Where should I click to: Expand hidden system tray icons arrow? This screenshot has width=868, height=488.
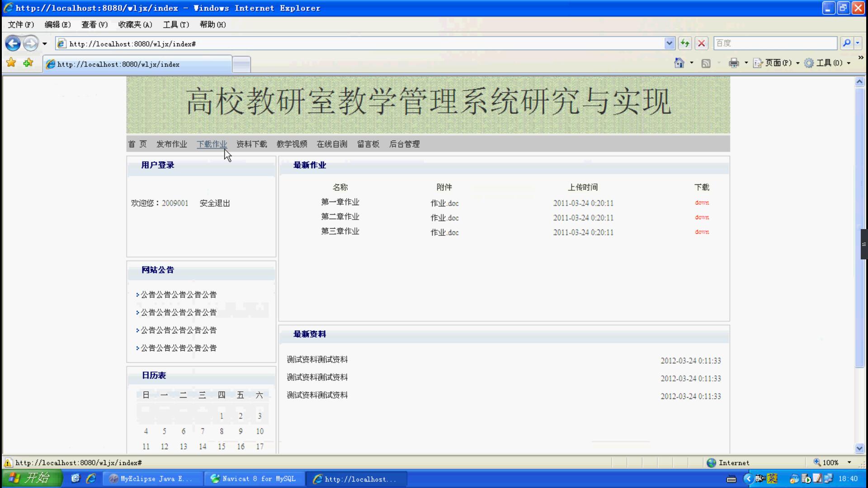[748, 479]
